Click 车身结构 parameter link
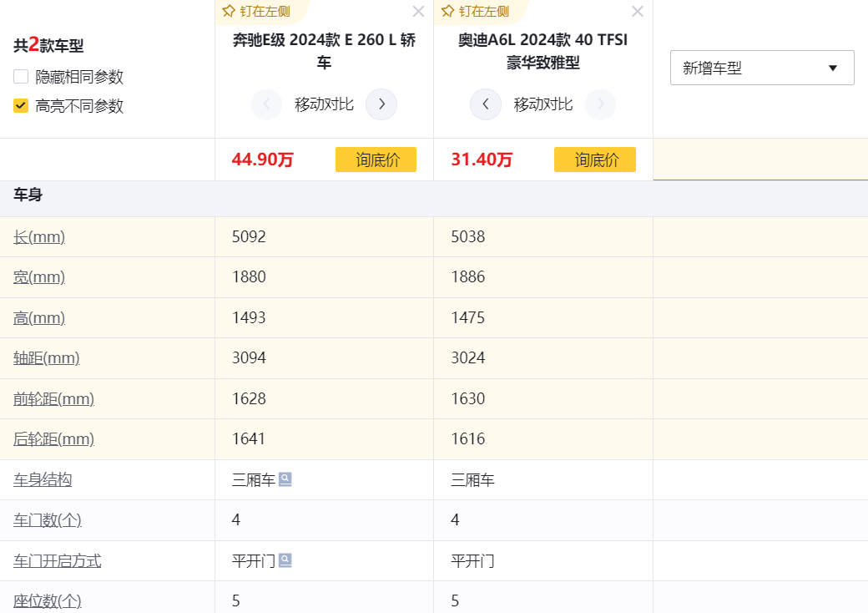 (43, 480)
